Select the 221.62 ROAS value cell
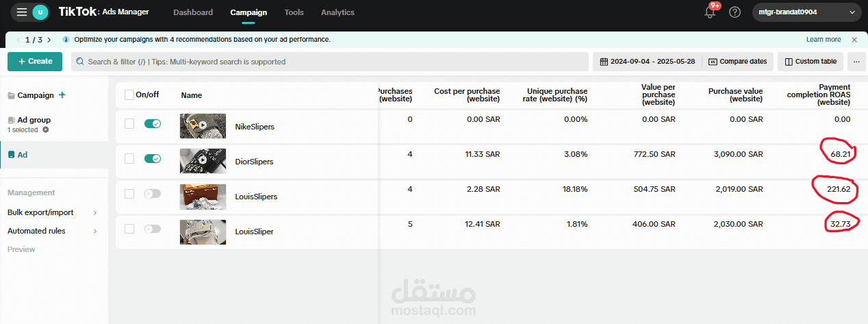 [x=837, y=189]
